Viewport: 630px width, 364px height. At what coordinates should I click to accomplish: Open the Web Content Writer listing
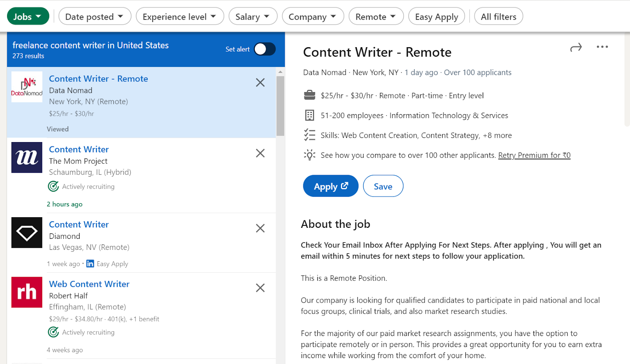(89, 284)
